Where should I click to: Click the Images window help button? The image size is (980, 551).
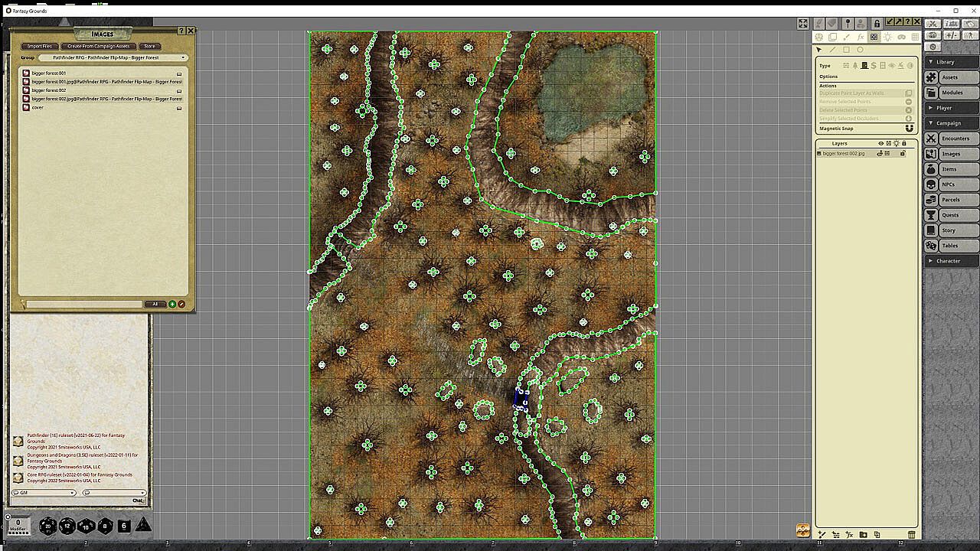click(x=181, y=31)
